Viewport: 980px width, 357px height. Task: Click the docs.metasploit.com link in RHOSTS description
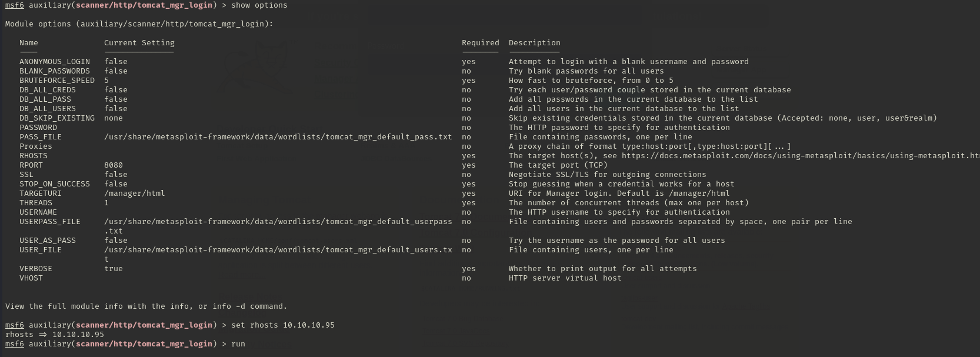tap(801, 156)
